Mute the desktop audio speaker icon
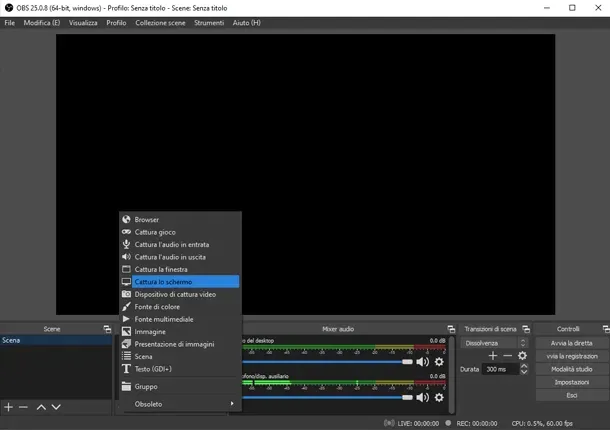The image size is (610, 430). click(422, 362)
